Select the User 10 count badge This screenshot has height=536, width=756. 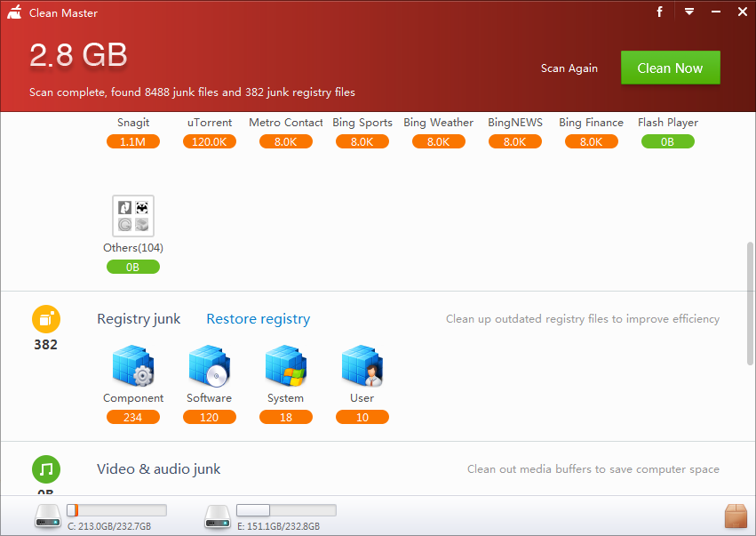(x=362, y=417)
